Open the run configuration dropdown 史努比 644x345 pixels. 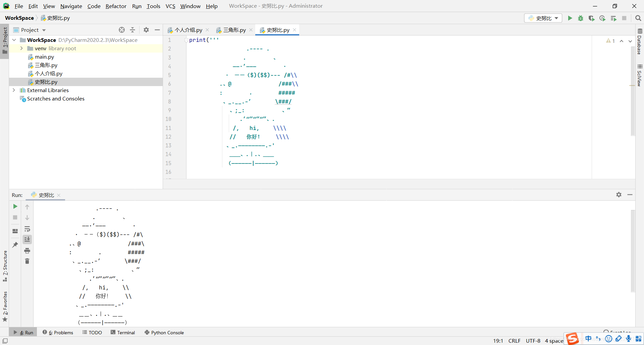(543, 18)
